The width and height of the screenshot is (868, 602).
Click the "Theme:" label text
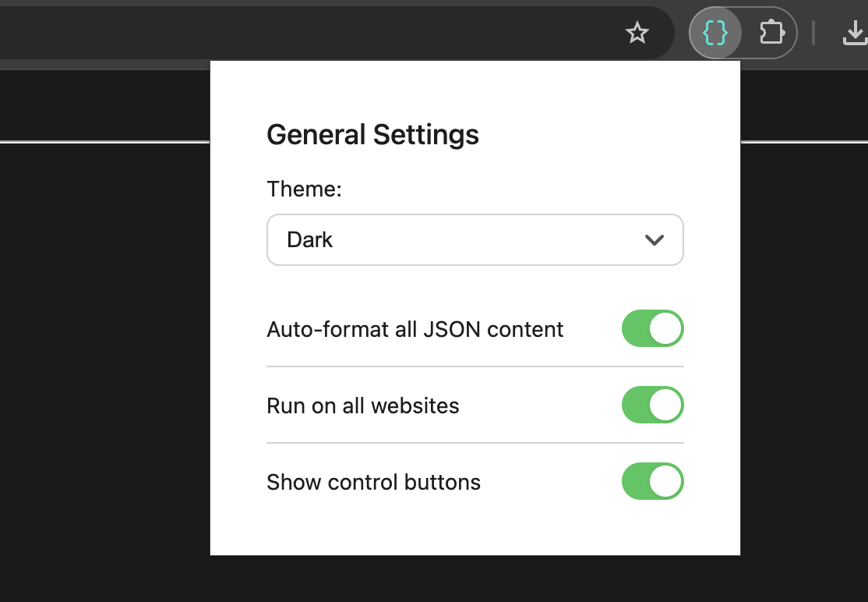304,189
